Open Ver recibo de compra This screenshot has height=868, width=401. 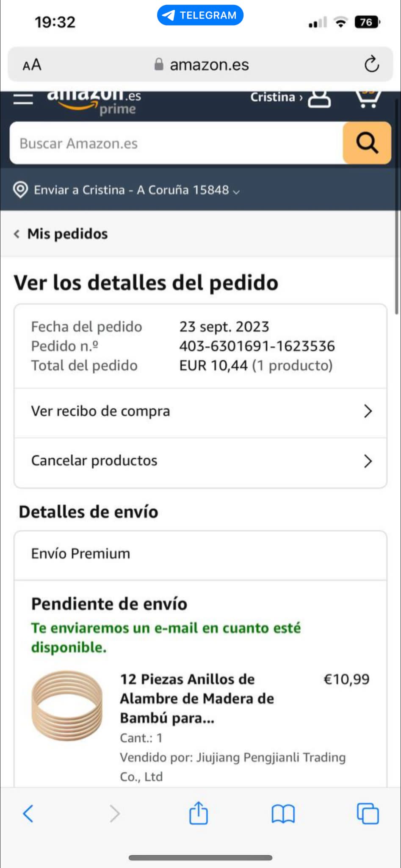[200, 411]
